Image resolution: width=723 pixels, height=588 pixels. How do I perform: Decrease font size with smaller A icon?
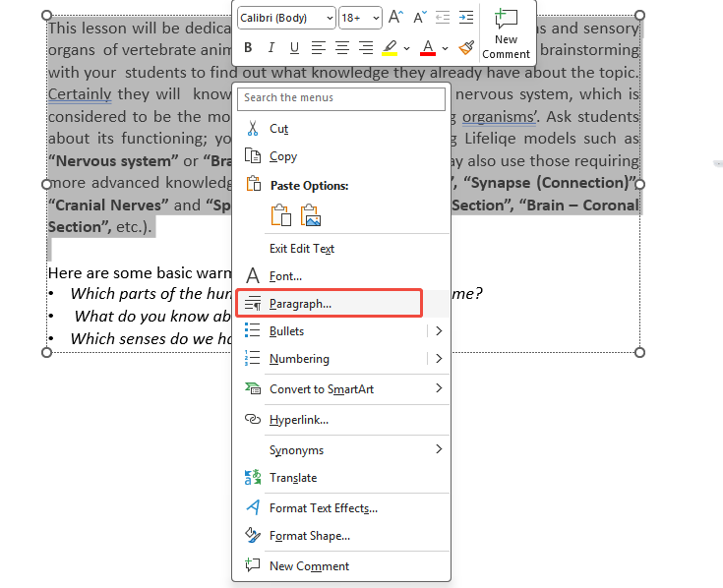click(420, 18)
